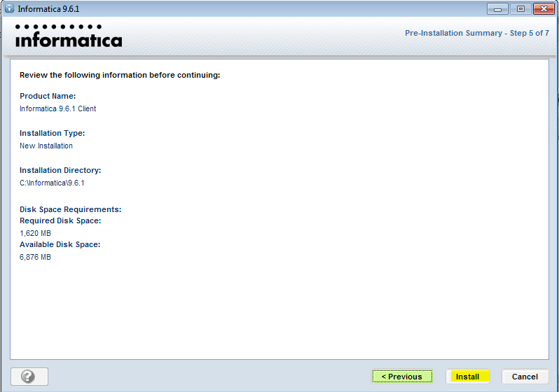This screenshot has height=392, width=559.
Task: Click the 'Product Name:' label
Action: (x=48, y=96)
